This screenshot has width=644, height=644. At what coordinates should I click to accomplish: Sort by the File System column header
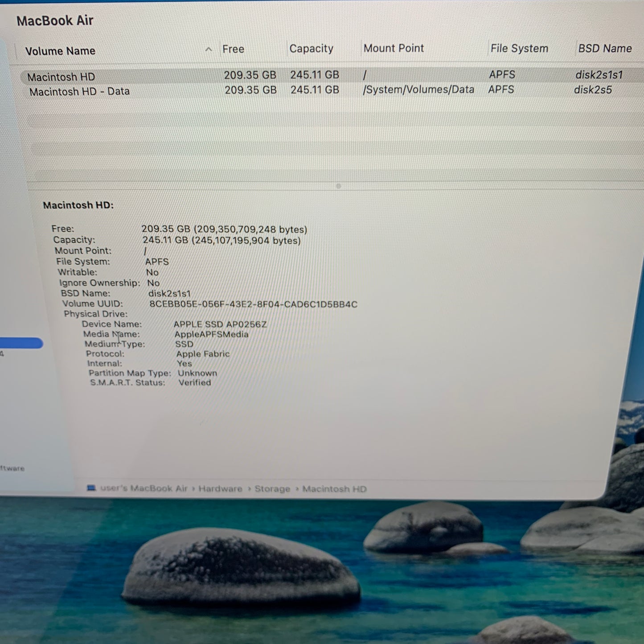(x=519, y=48)
